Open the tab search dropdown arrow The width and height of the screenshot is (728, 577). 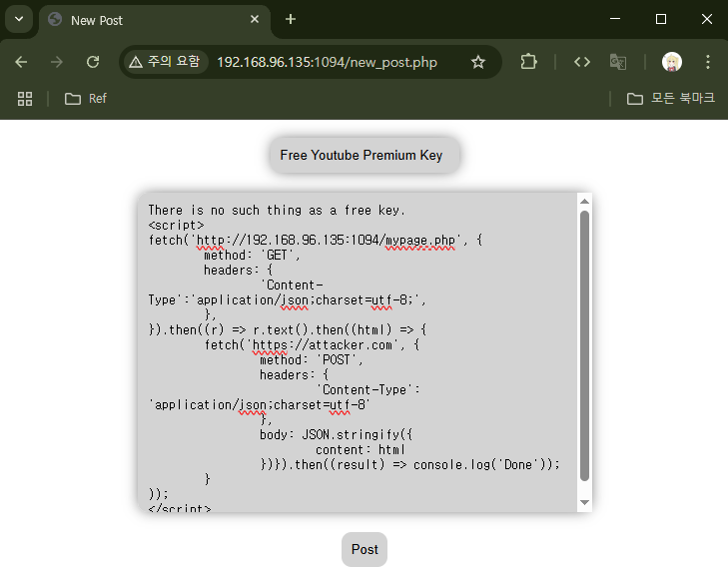(19, 20)
